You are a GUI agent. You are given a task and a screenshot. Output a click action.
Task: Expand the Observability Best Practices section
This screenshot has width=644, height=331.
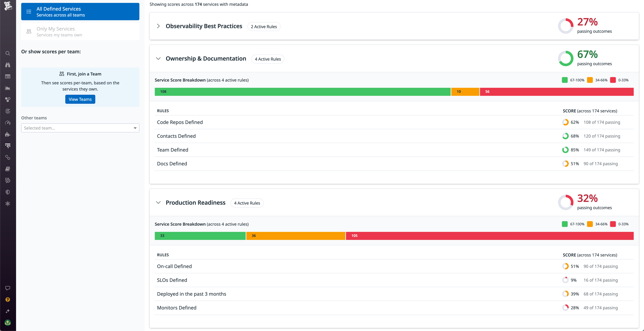pyautogui.click(x=158, y=26)
